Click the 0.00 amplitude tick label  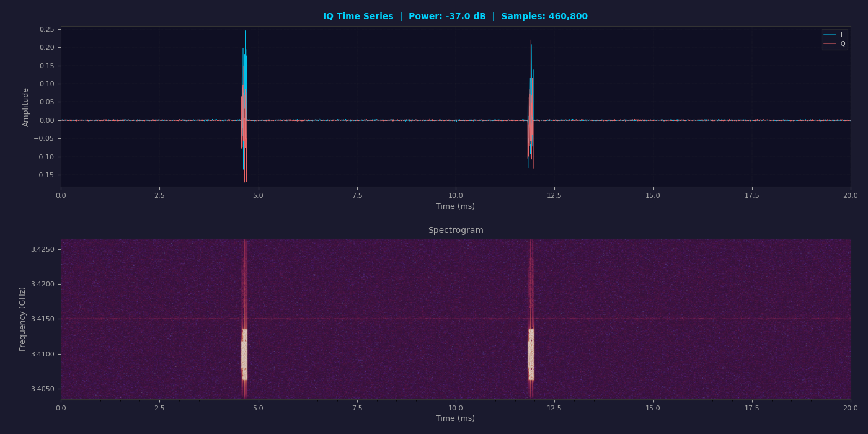click(x=46, y=120)
